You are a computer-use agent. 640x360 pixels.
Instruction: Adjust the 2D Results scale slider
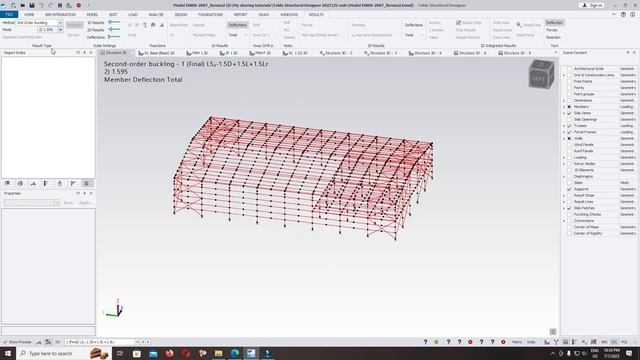coord(114,29)
